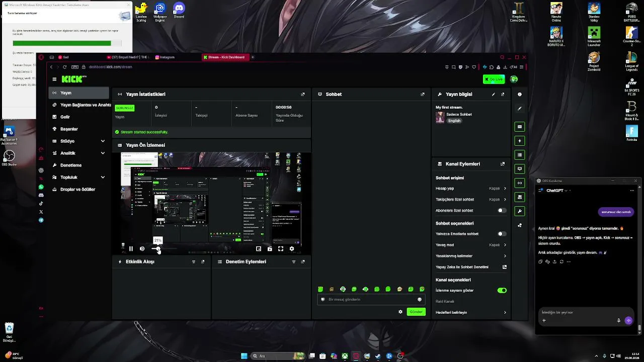Toggle Abonelere özel sohbet switch

point(502,211)
